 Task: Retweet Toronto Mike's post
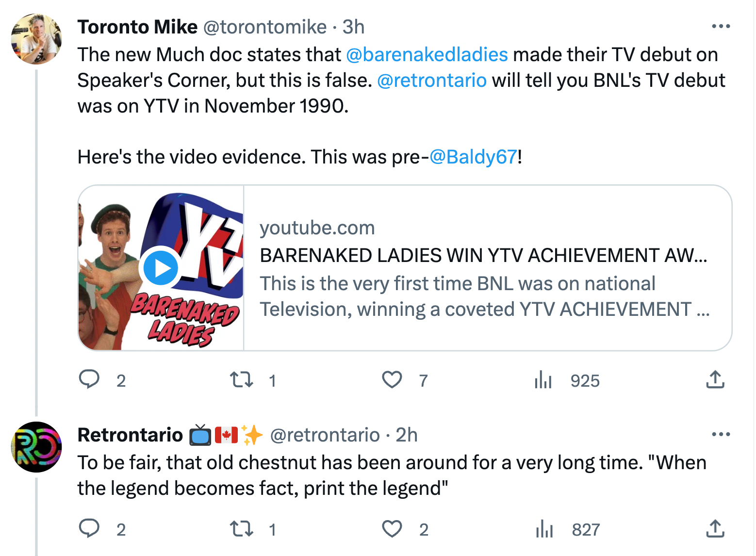tap(242, 380)
